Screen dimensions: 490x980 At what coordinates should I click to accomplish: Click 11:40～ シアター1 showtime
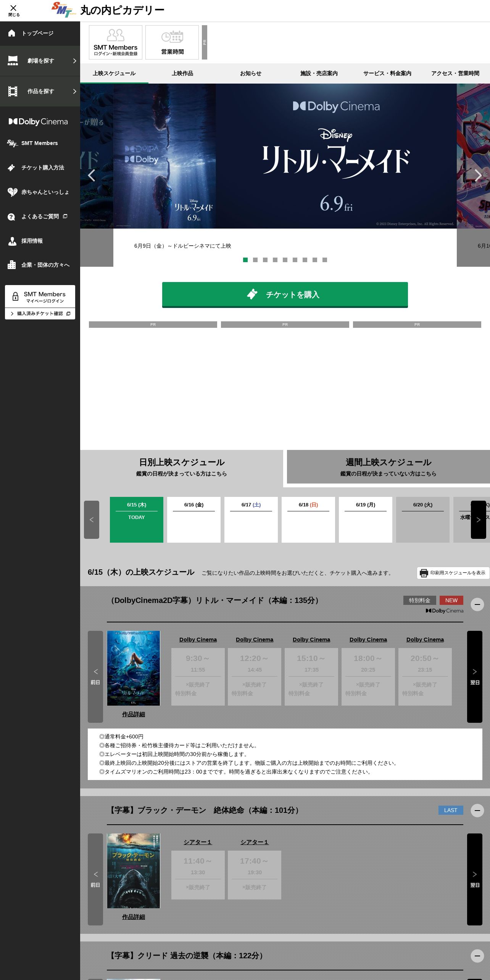tap(198, 875)
